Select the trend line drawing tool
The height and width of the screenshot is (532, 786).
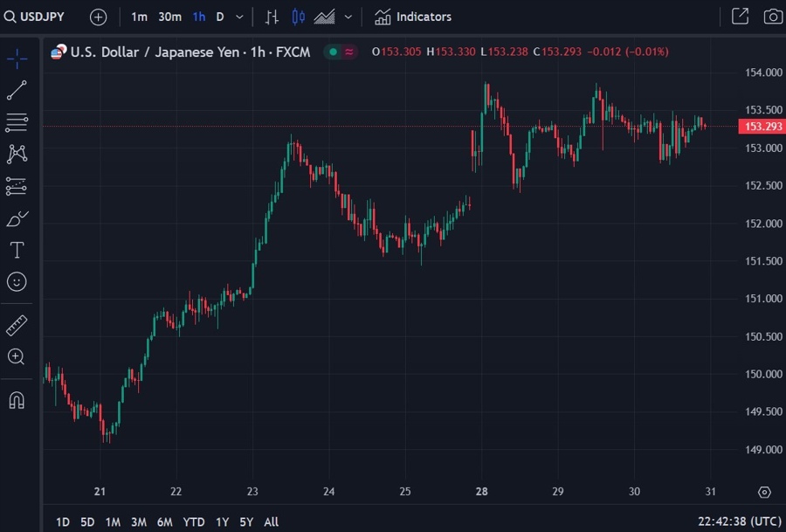coord(16,90)
